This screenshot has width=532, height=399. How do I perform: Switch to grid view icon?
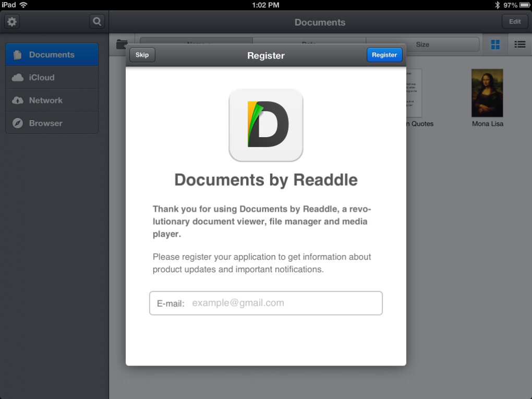(x=495, y=44)
